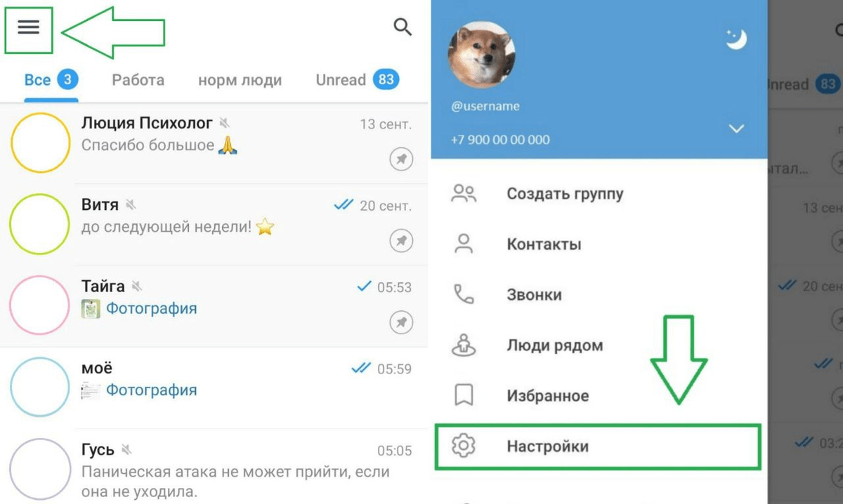Open Люди рядом in the drawer
The image size is (843, 504).
(x=599, y=345)
